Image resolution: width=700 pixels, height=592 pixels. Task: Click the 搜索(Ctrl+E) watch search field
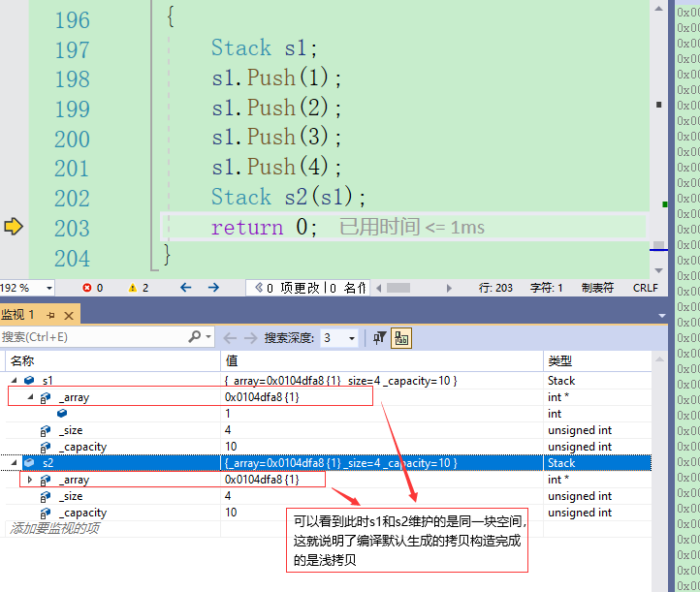pos(94,337)
